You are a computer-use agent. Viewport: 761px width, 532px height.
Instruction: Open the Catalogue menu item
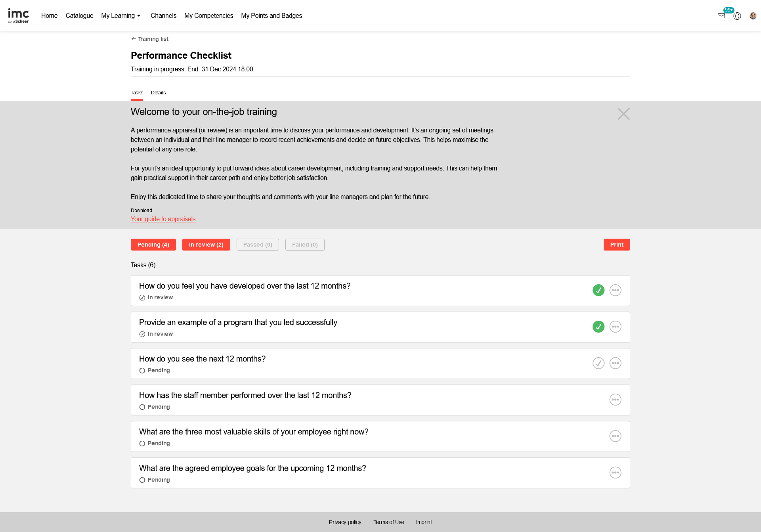(x=79, y=16)
